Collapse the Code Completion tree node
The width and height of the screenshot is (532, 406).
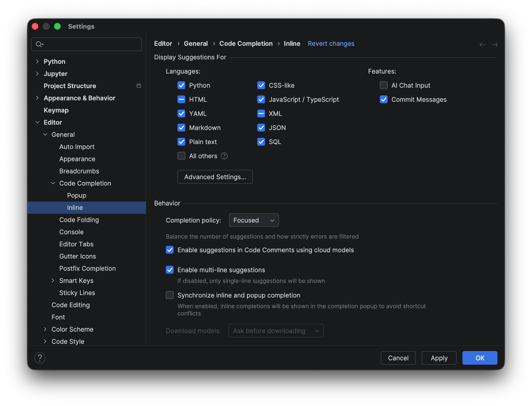[53, 183]
